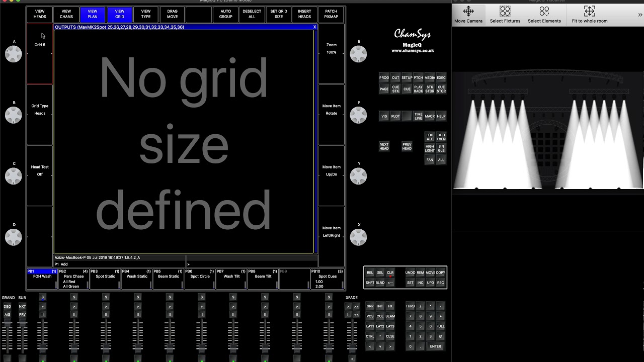Click encoder wheel D
Viewport: 644px width, 362px height.
(x=14, y=237)
